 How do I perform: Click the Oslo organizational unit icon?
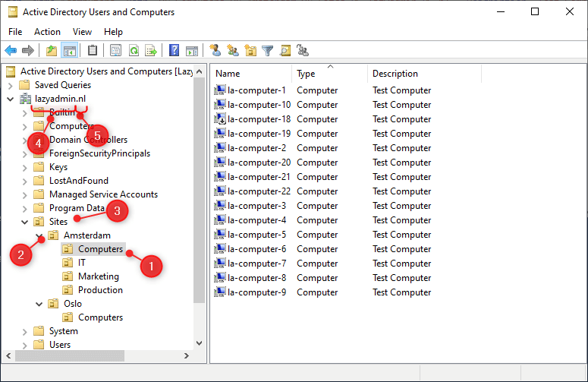pyautogui.click(x=53, y=304)
